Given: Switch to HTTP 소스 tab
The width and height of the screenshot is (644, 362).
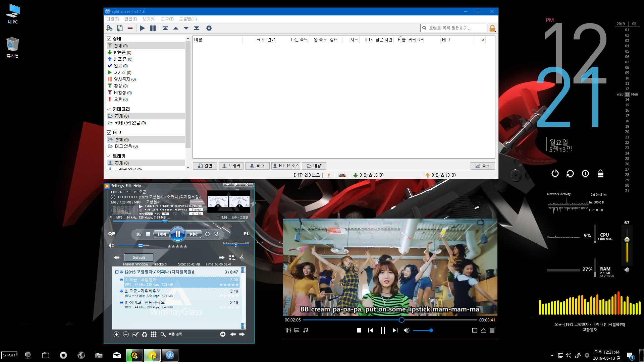Looking at the screenshot, I should 286,166.
